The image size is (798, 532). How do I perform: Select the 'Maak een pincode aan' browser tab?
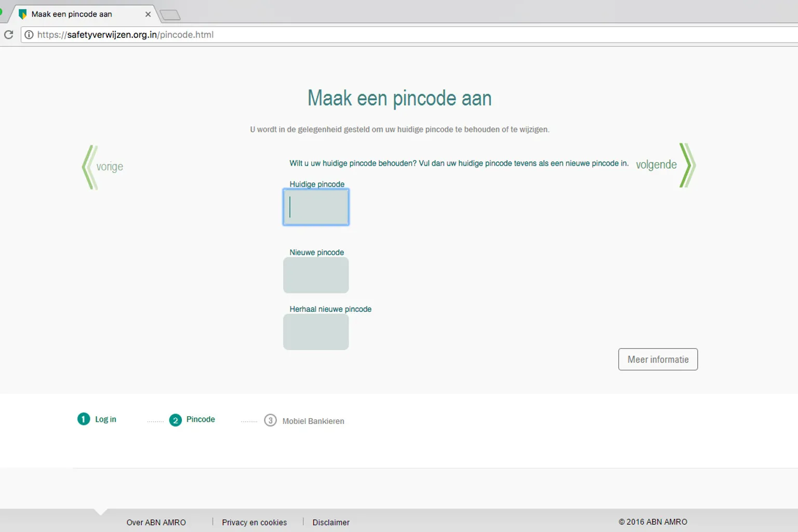[72, 15]
